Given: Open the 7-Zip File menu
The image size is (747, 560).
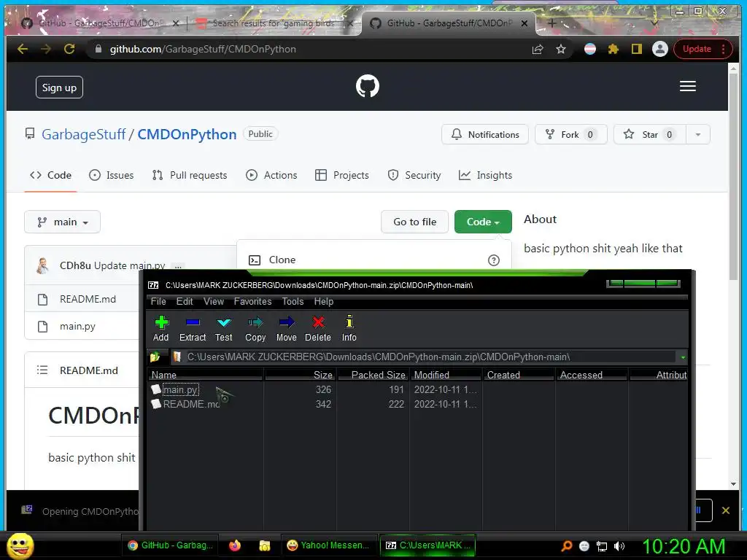Looking at the screenshot, I should tap(158, 301).
